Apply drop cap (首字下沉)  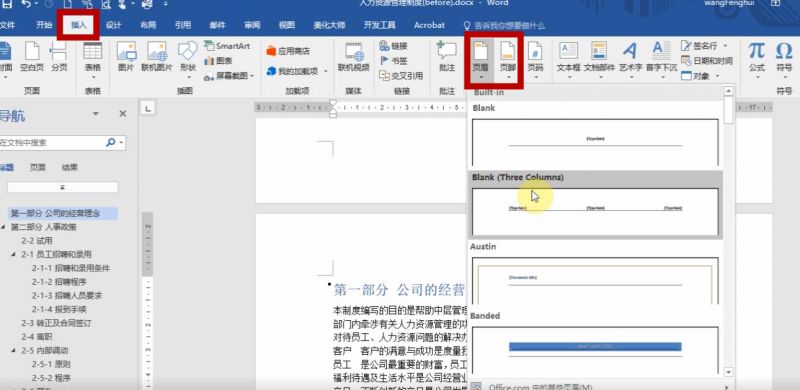click(661, 60)
